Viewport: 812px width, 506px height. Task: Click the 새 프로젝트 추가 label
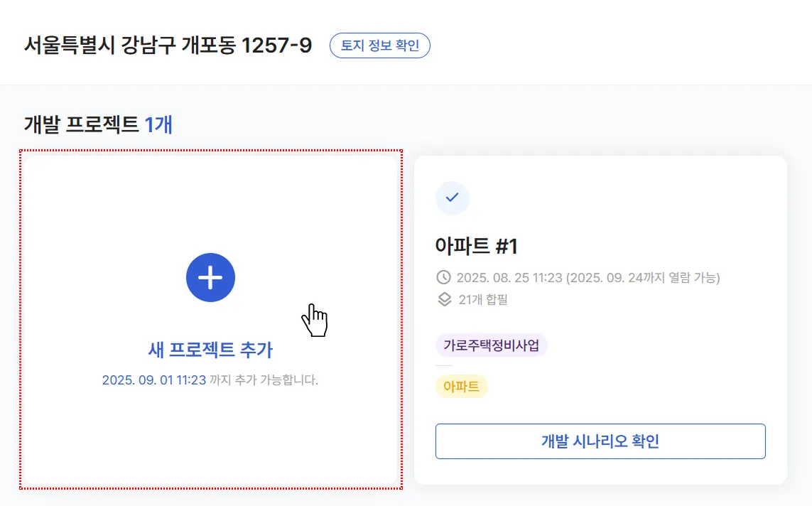(x=210, y=350)
